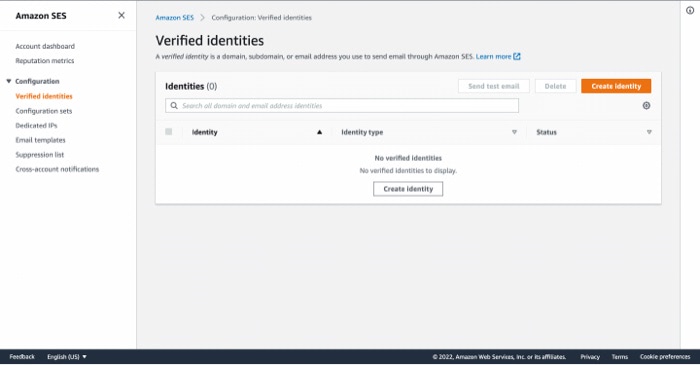Click the No verified identities message
This screenshot has height=365, width=700.
pyautogui.click(x=408, y=158)
